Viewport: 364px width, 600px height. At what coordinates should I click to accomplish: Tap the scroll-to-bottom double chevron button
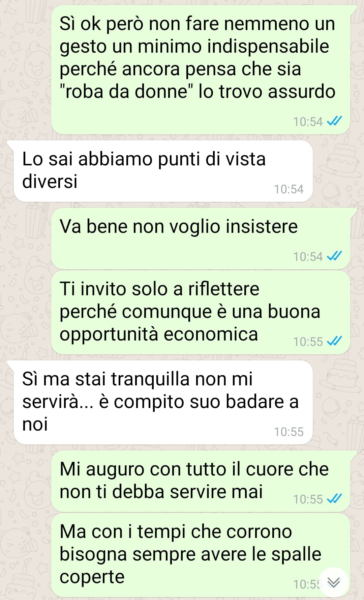pyautogui.click(x=333, y=582)
